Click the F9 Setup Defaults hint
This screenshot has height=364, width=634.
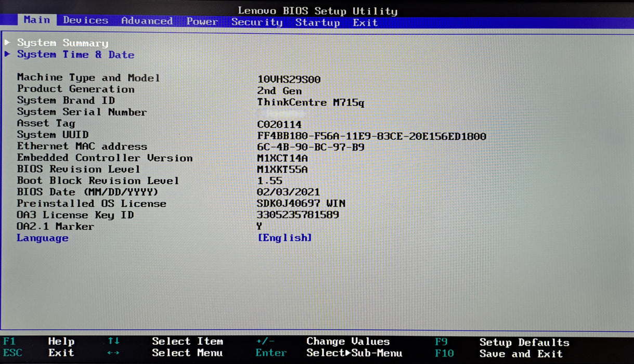[502, 343]
